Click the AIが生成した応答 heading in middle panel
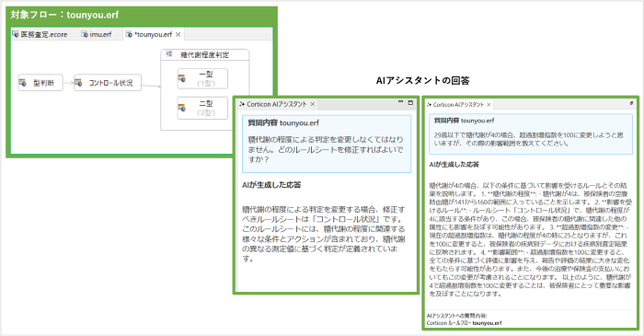644x336 pixels. click(x=271, y=185)
